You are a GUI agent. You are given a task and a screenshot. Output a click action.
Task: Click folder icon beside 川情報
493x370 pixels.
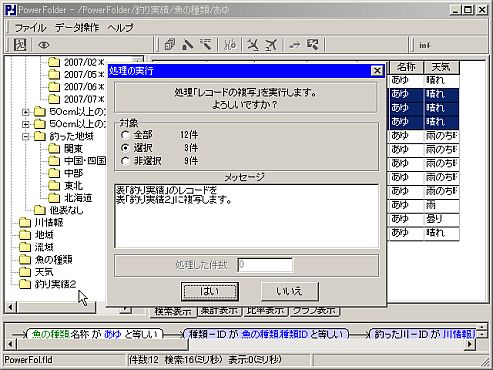(x=25, y=222)
